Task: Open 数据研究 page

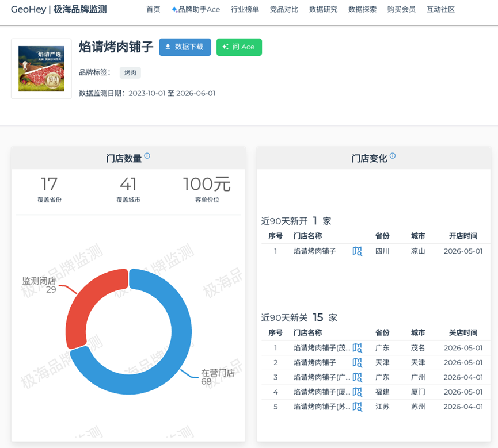Action: 324,10
